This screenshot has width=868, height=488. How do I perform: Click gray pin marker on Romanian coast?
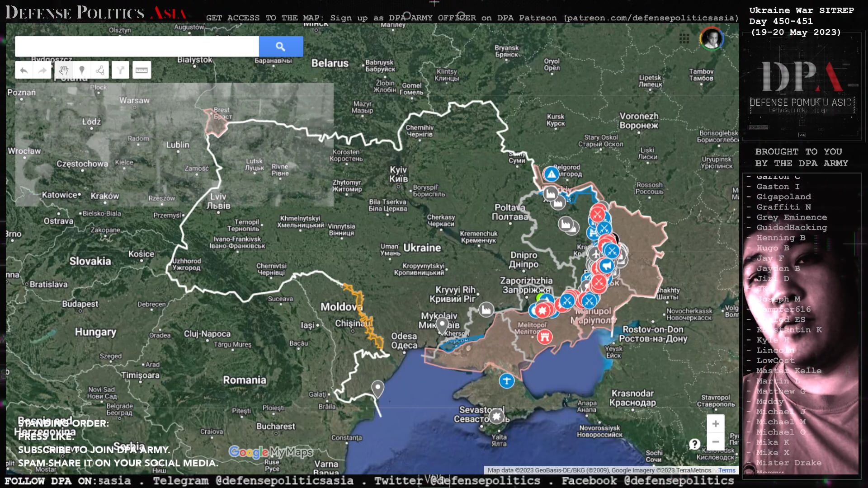pyautogui.click(x=378, y=389)
